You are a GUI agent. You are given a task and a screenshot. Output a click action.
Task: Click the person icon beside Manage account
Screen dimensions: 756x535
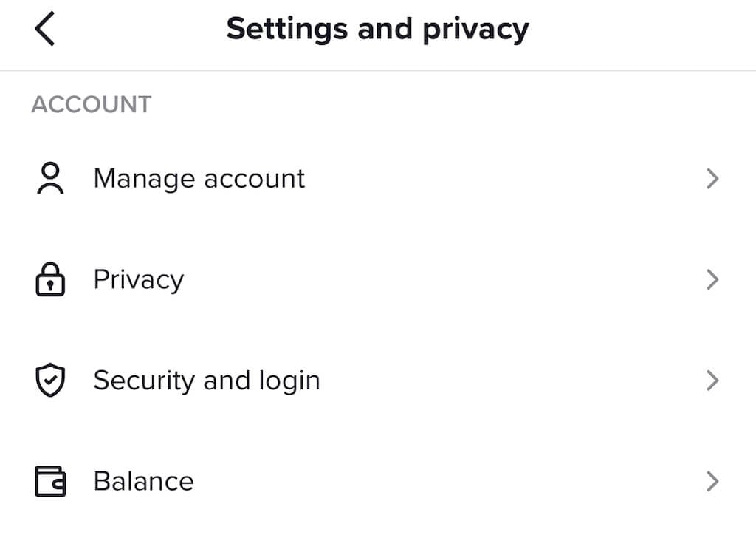[50, 179]
